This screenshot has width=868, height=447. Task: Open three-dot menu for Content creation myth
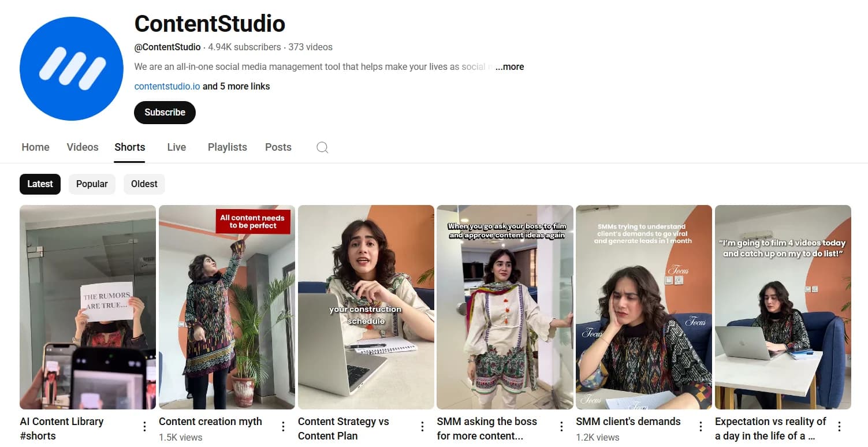point(284,427)
